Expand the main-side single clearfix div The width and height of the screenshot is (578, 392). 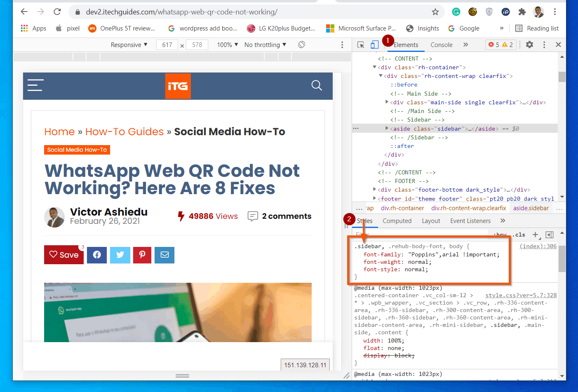coord(387,102)
